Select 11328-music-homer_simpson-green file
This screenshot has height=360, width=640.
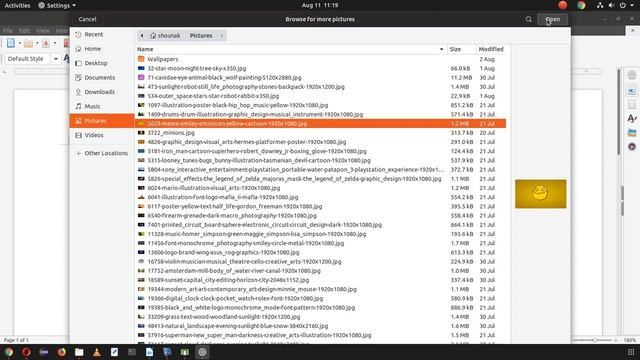tap(320, 234)
